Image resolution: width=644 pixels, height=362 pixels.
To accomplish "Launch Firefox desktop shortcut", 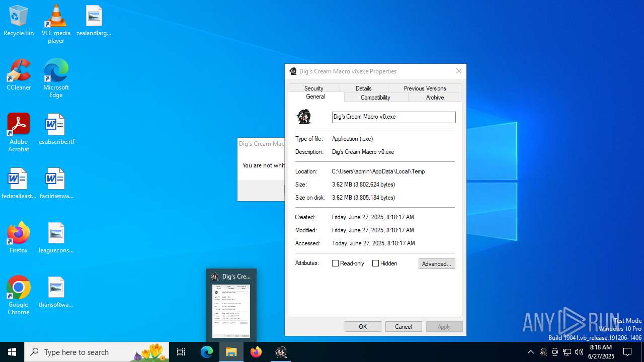I will click(19, 238).
